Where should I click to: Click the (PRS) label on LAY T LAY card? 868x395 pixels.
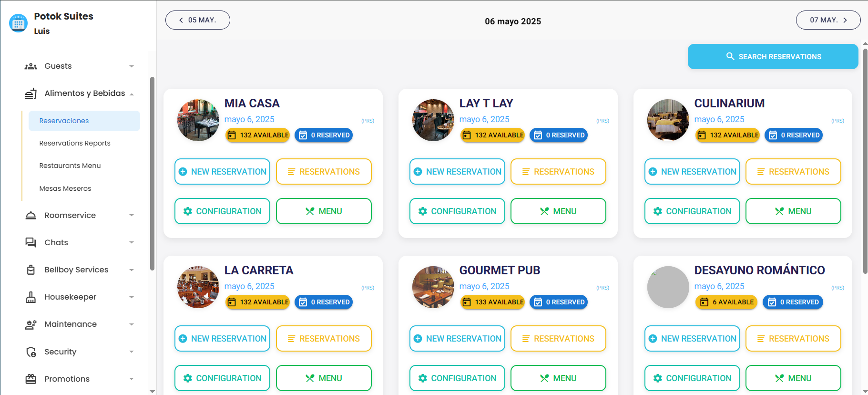[x=602, y=121]
